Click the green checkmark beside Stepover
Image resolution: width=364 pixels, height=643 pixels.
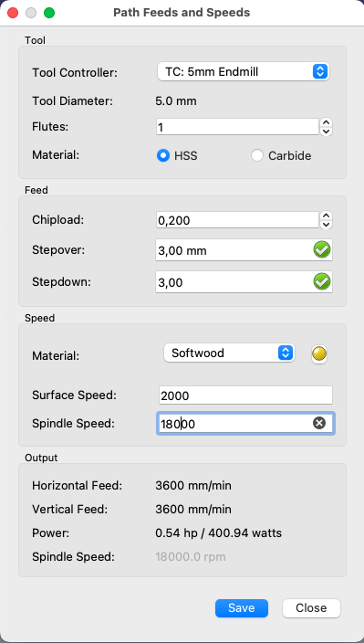(322, 249)
